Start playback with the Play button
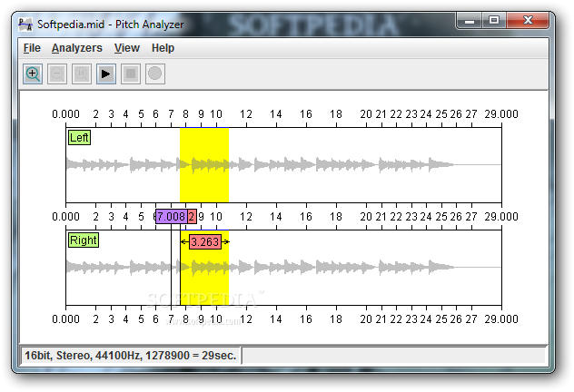The image size is (574, 392). 106,73
